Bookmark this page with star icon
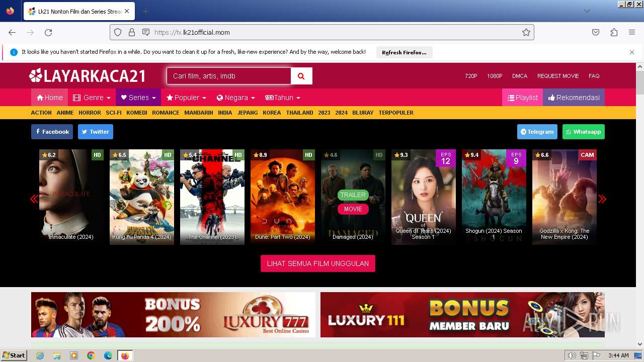 click(526, 32)
